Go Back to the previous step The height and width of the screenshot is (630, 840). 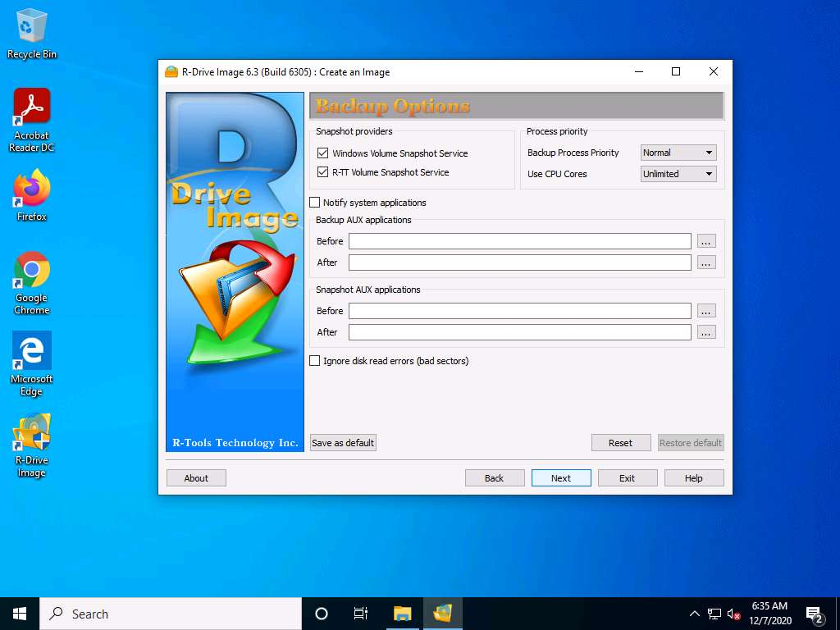(x=495, y=478)
